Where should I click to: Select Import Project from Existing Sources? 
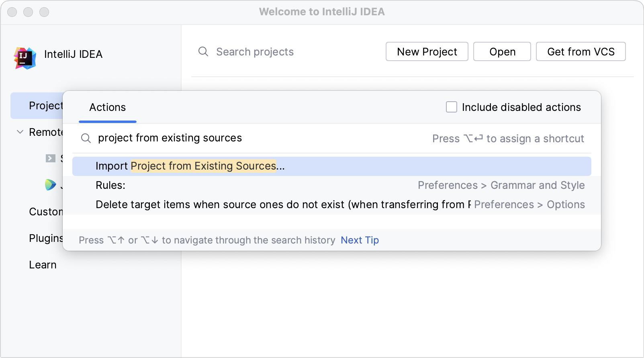[190, 166]
